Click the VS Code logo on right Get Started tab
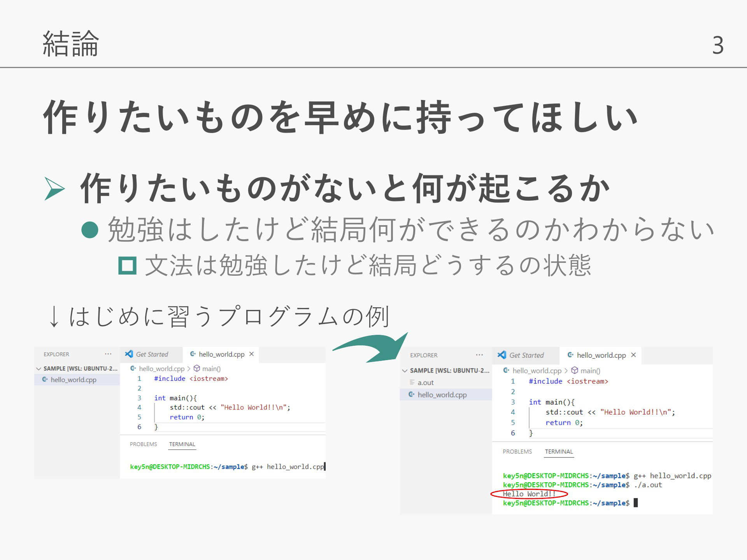 pyautogui.click(x=502, y=355)
